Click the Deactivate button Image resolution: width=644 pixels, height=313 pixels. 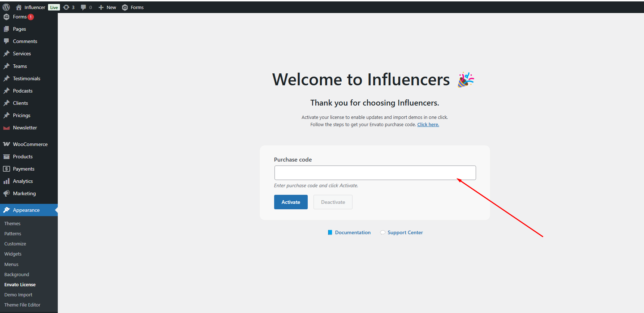(x=332, y=202)
